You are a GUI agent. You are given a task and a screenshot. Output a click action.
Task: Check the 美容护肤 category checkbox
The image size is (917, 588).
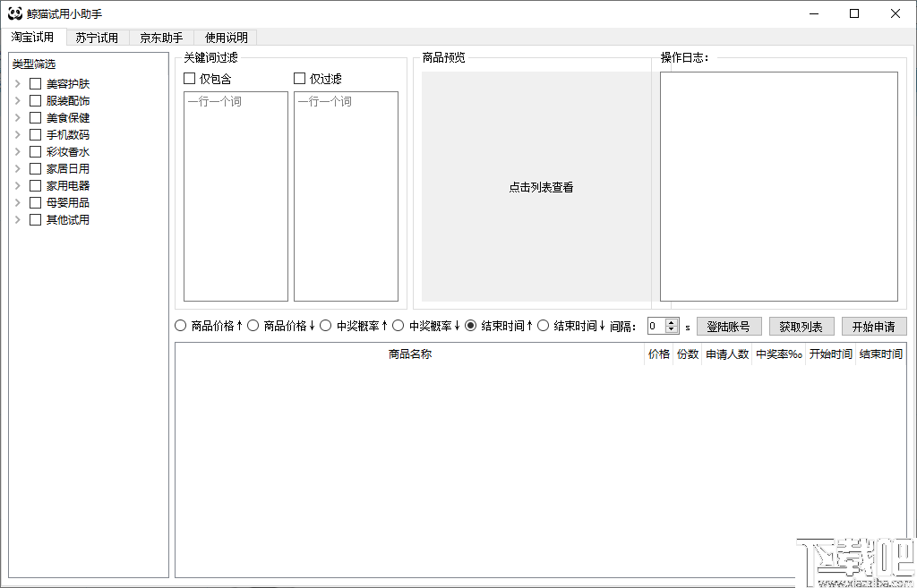(x=33, y=83)
